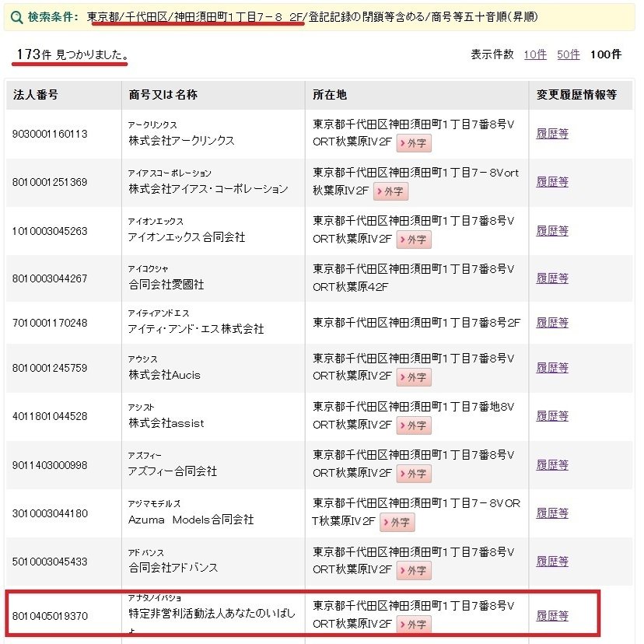This screenshot has width=644, height=644.
Task: Select corporate number 8010003044267
Action: pyautogui.click(x=50, y=278)
